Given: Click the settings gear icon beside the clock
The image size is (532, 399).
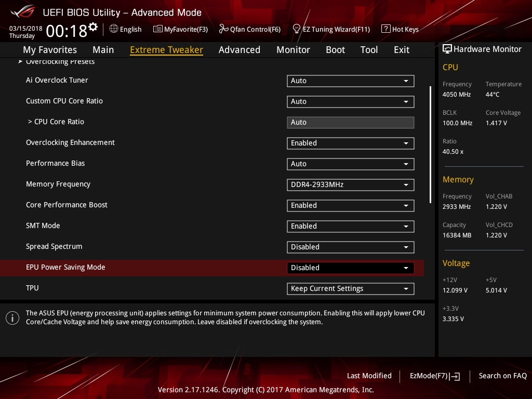Looking at the screenshot, I should coord(93,26).
